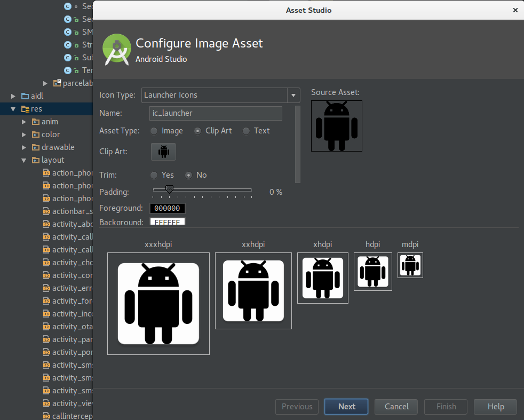524x420 pixels.
Task: Close the Asset Studio dialog
Action: (x=515, y=10)
